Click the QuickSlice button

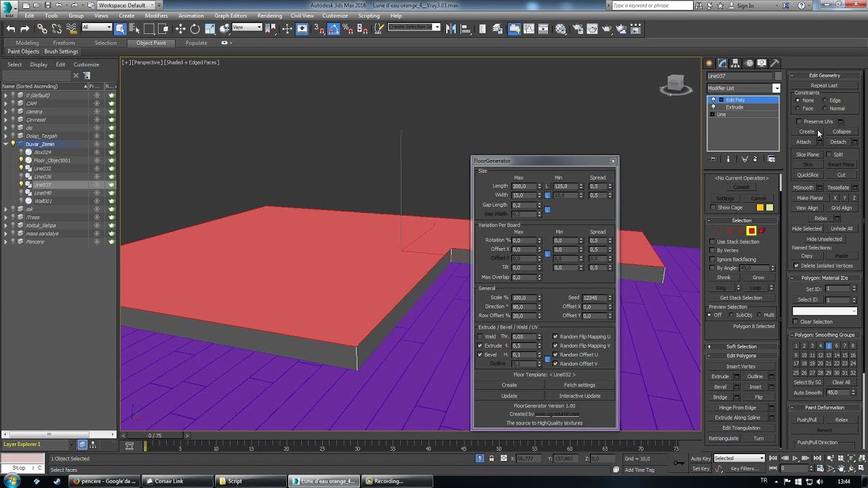pyautogui.click(x=808, y=175)
